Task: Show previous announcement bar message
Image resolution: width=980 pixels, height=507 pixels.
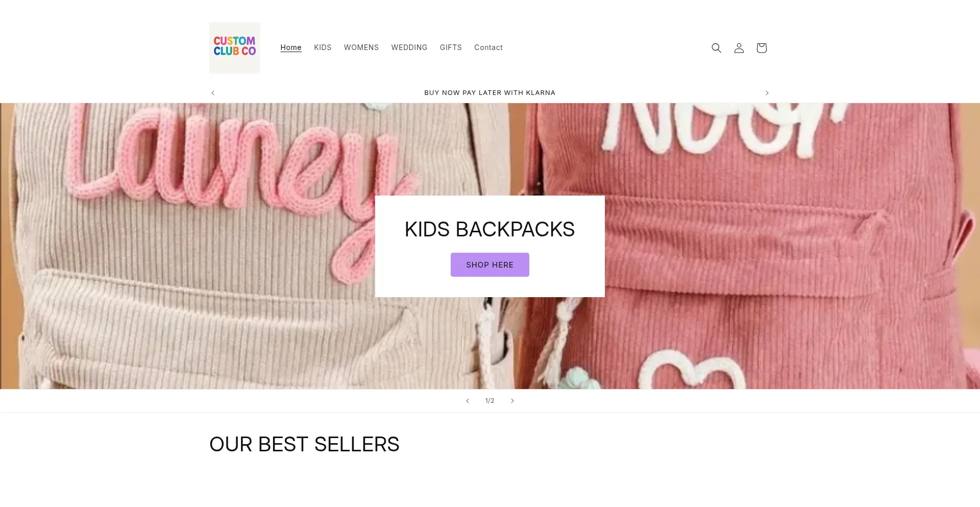Action: [x=213, y=92]
